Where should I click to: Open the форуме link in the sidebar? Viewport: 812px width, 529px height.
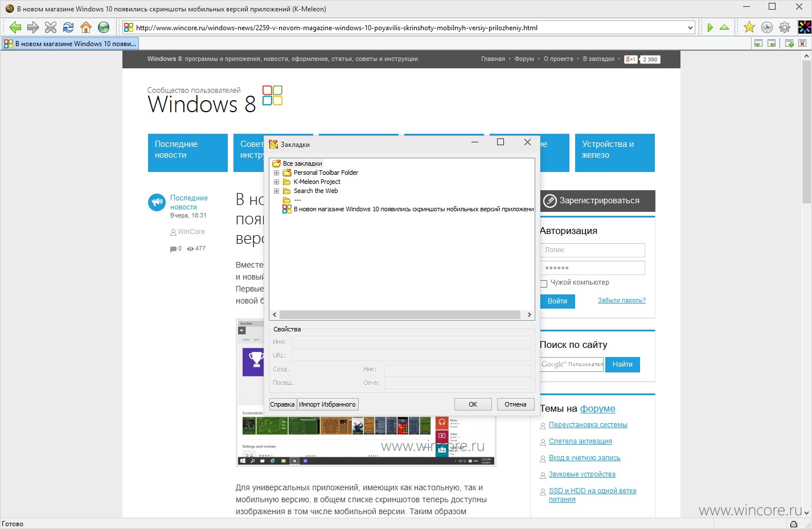tap(597, 408)
